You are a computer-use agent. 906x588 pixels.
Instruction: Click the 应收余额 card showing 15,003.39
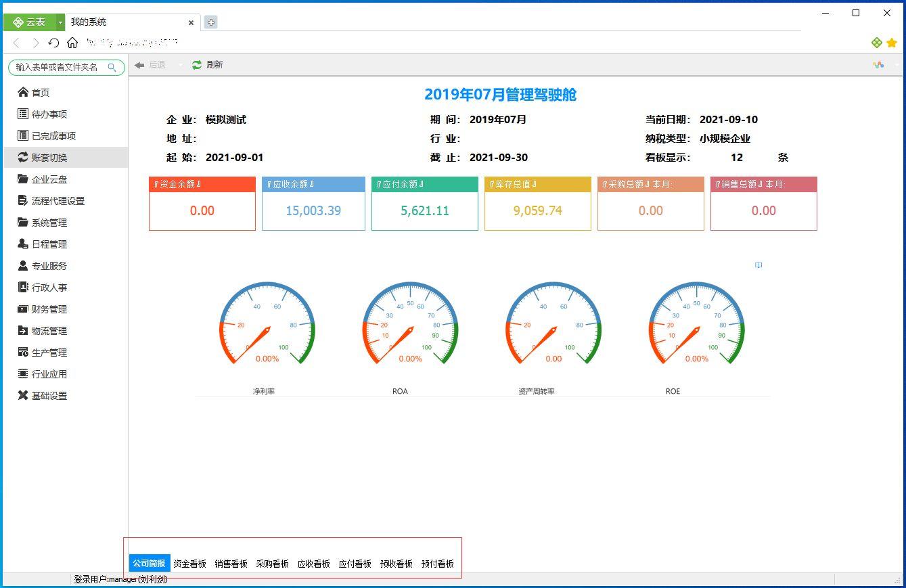click(x=313, y=204)
